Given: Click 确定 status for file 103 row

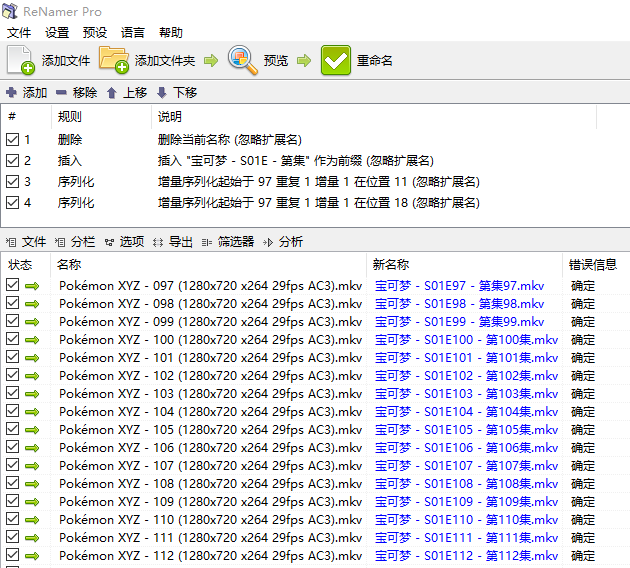Looking at the screenshot, I should pos(583,394).
